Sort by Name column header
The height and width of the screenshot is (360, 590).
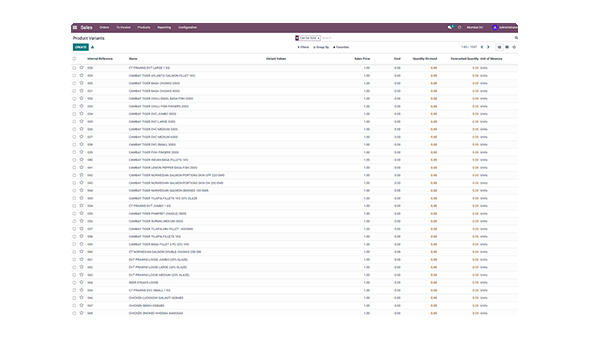(133, 59)
